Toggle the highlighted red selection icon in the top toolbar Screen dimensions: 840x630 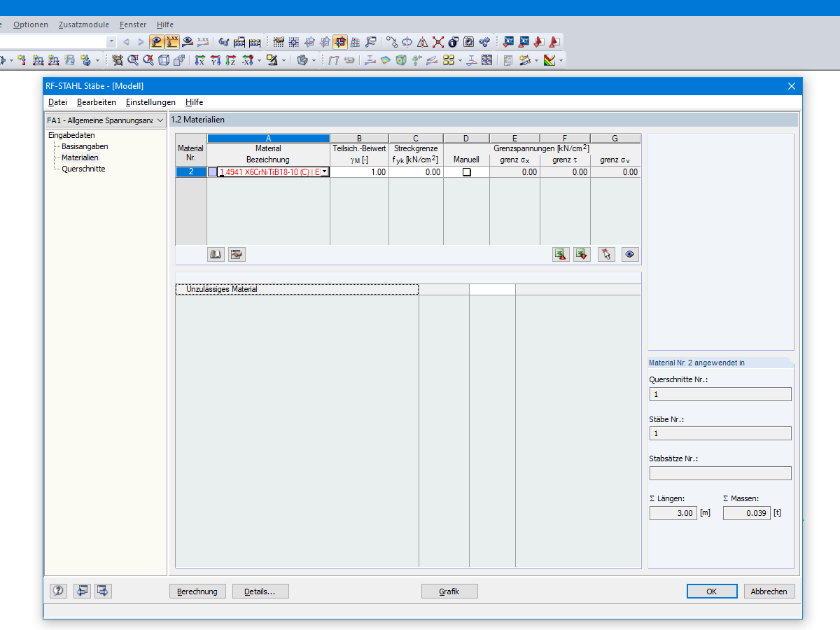point(340,42)
